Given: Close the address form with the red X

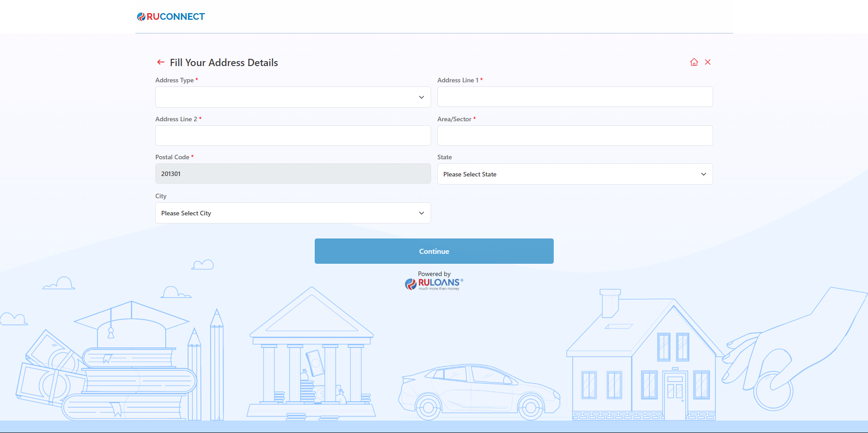Looking at the screenshot, I should point(708,62).
